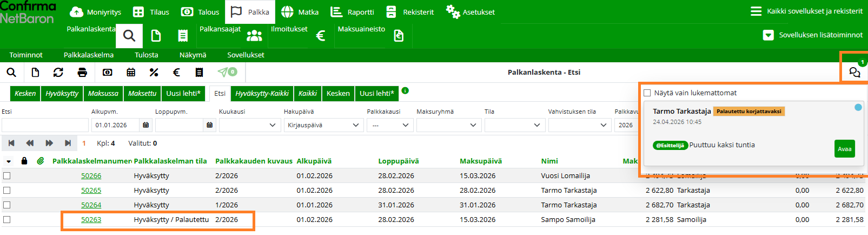Open the Palkkakausi dropdown
The width and height of the screenshot is (868, 235).
(390, 125)
